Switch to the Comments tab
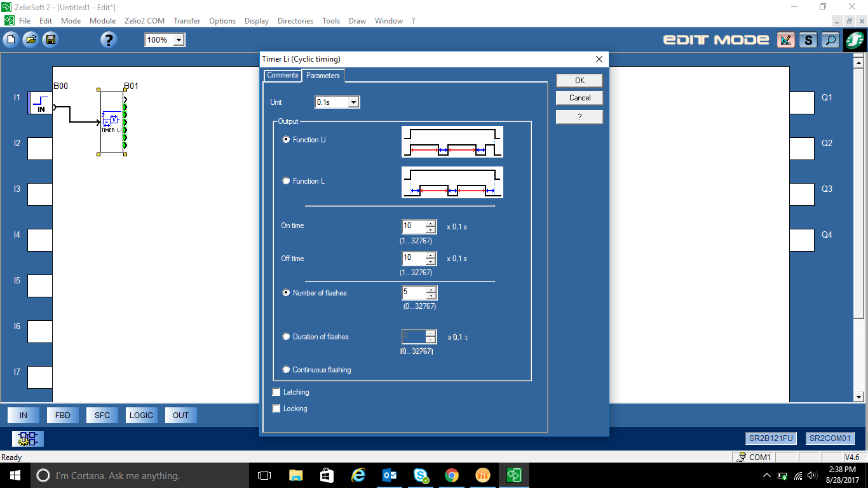Image resolution: width=868 pixels, height=488 pixels. [x=283, y=75]
